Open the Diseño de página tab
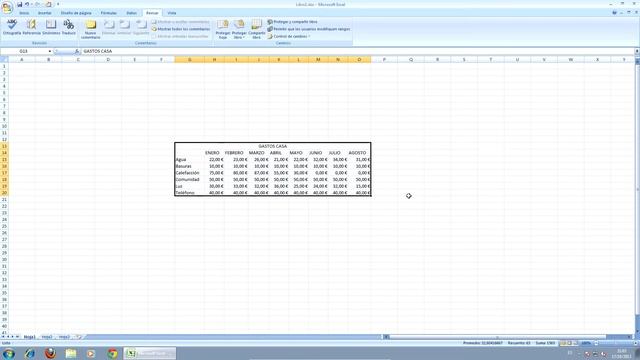 tap(76, 13)
